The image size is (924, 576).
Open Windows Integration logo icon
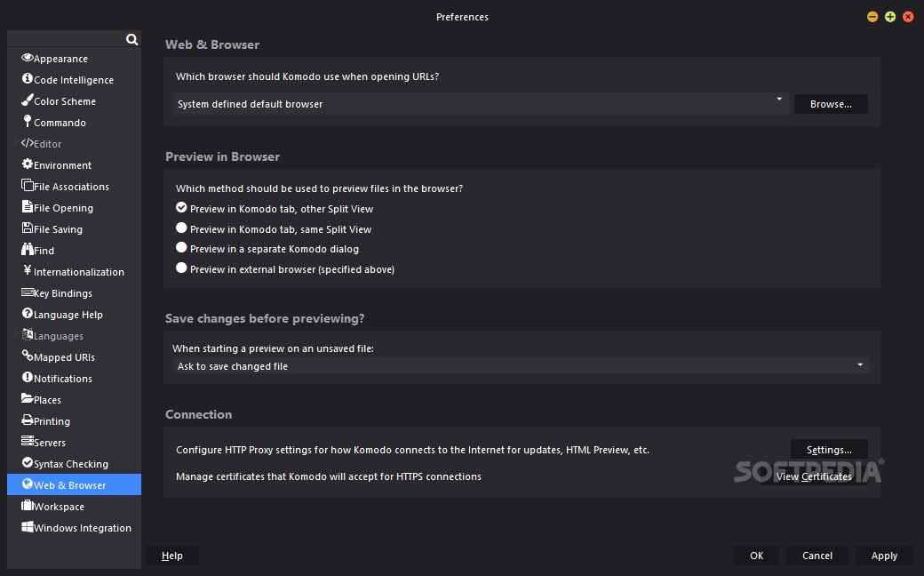pyautogui.click(x=28, y=526)
